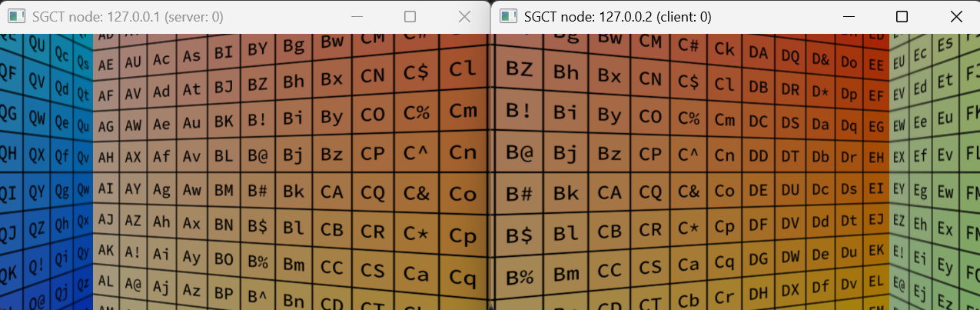Choose the 'BM' cell
The width and height of the screenshot is (980, 310).
pyautogui.click(x=224, y=190)
